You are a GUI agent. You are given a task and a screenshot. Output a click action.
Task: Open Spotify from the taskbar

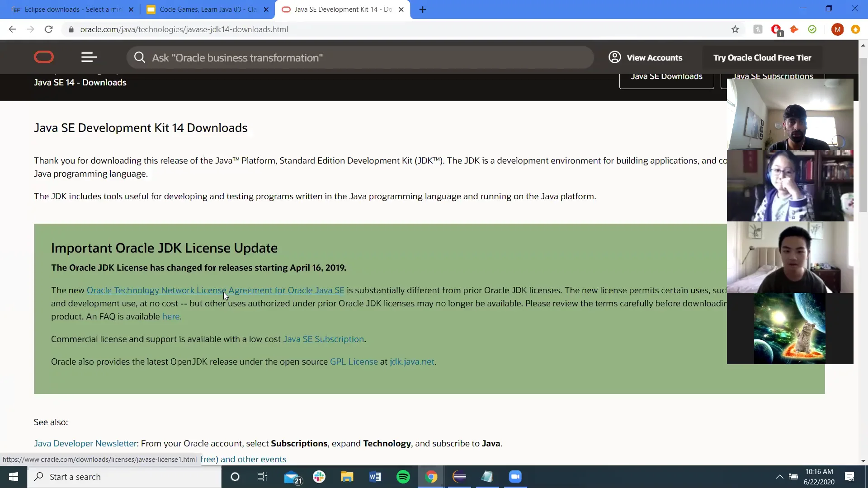coord(403,477)
